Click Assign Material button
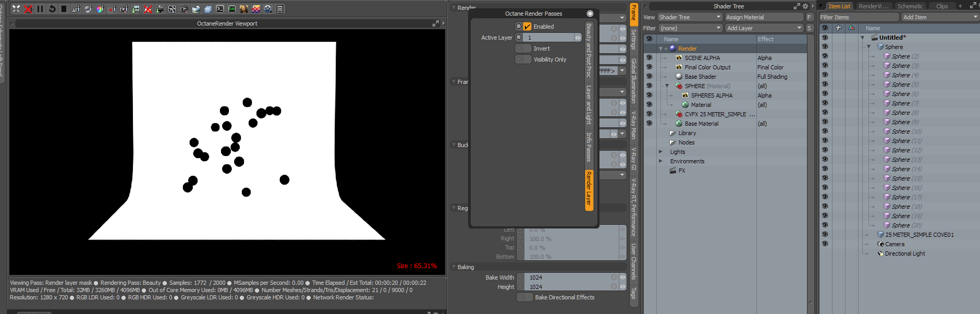This screenshot has height=314, width=980. click(764, 17)
